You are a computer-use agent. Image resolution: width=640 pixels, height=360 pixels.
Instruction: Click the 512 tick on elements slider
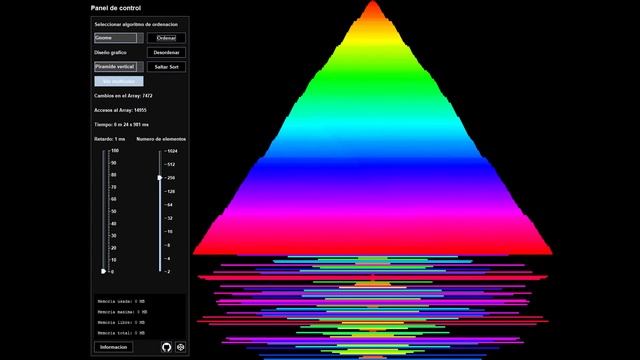click(x=171, y=164)
